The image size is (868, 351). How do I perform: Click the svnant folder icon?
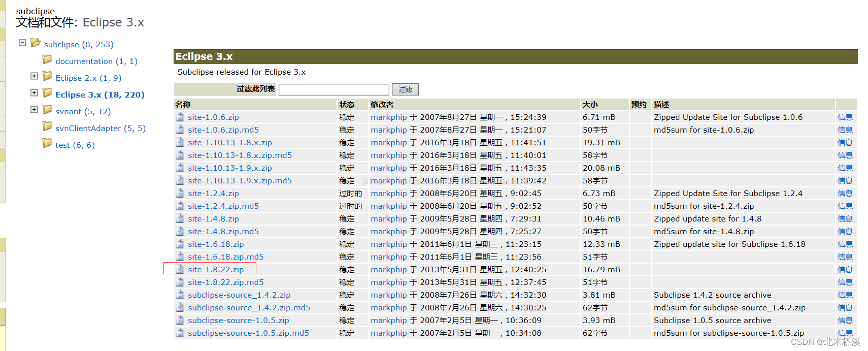click(x=47, y=110)
